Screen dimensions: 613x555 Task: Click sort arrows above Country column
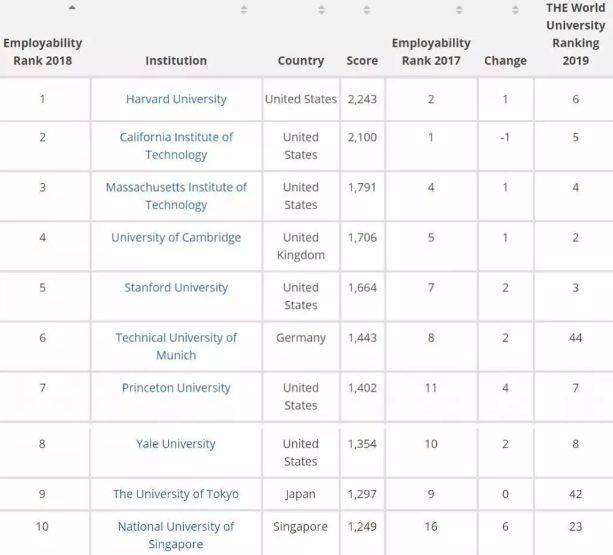tap(321, 10)
